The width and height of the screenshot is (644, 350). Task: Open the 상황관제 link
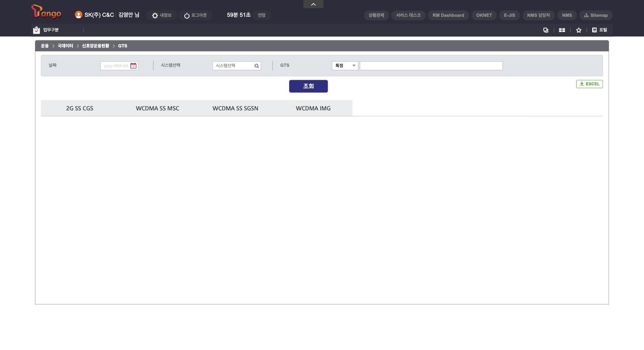376,15
